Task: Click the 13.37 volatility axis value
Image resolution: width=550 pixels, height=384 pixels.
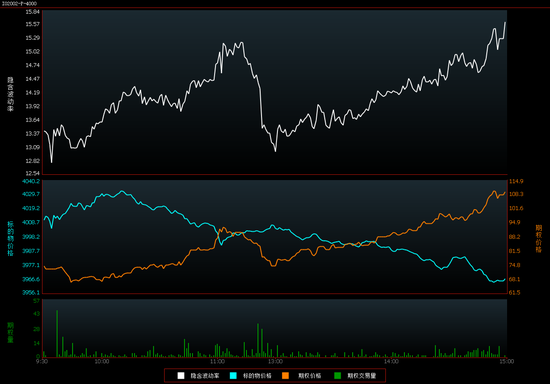Action: click(x=33, y=134)
